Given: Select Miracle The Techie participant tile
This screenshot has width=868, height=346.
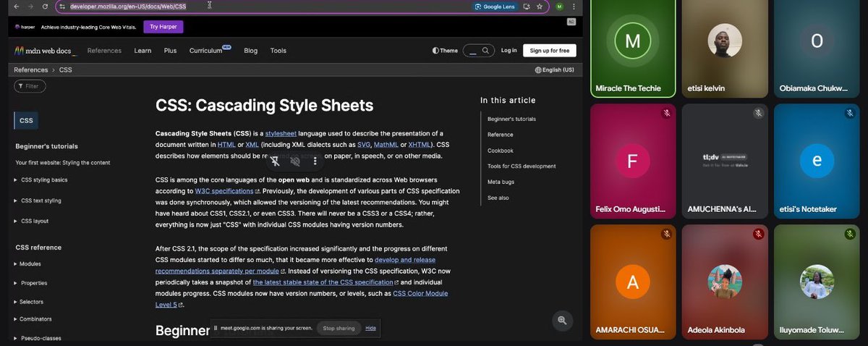Looking at the screenshot, I should pyautogui.click(x=633, y=48).
